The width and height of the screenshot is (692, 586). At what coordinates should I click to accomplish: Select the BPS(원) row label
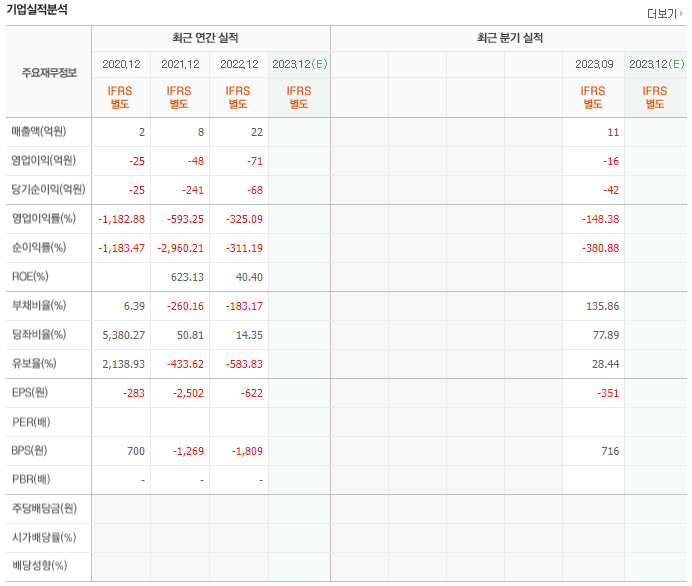(x=29, y=451)
